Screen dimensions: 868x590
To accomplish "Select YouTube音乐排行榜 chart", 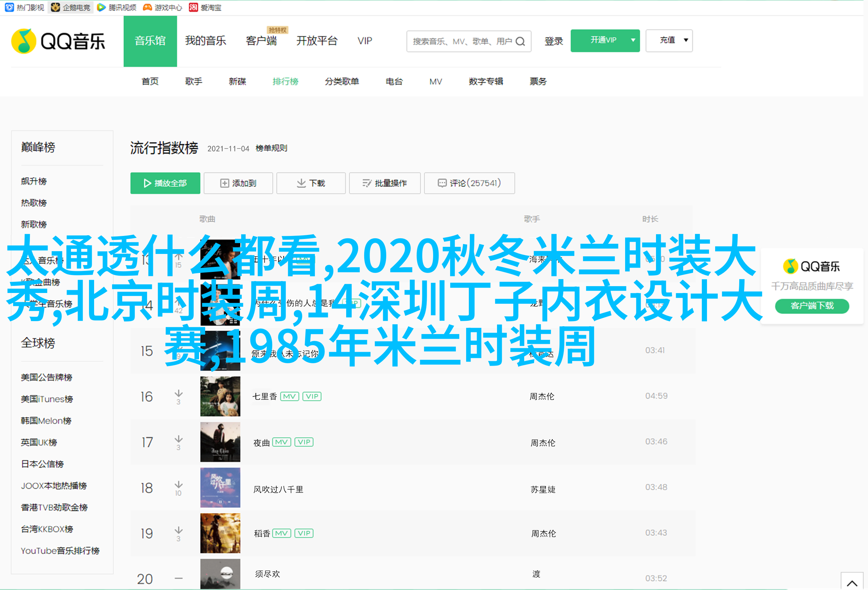I will (60, 551).
